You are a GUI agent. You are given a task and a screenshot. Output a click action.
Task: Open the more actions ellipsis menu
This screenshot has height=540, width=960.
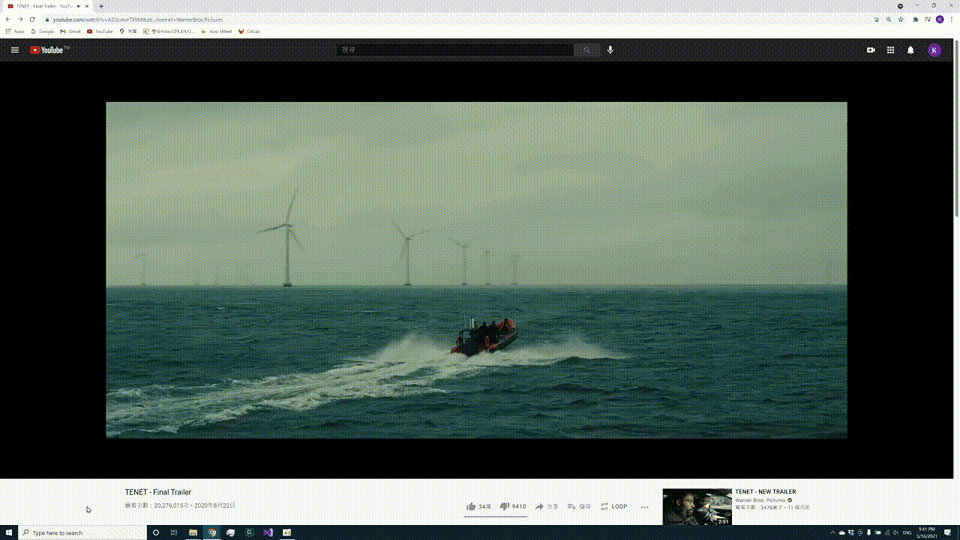(645, 507)
